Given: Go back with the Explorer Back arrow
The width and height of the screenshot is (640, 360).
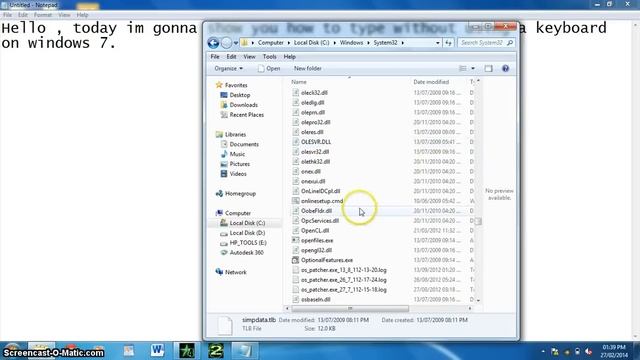Looking at the screenshot, I should click(x=213, y=42).
